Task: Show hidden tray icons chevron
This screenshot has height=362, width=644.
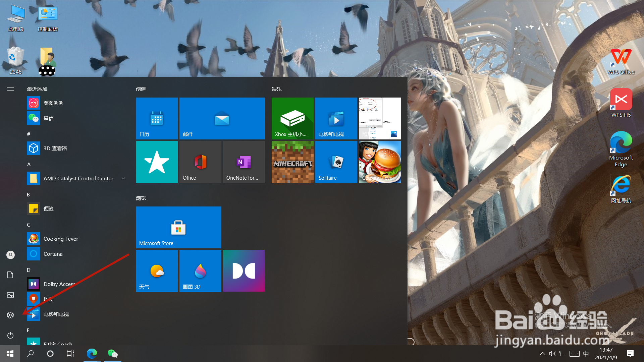Action: 542,354
